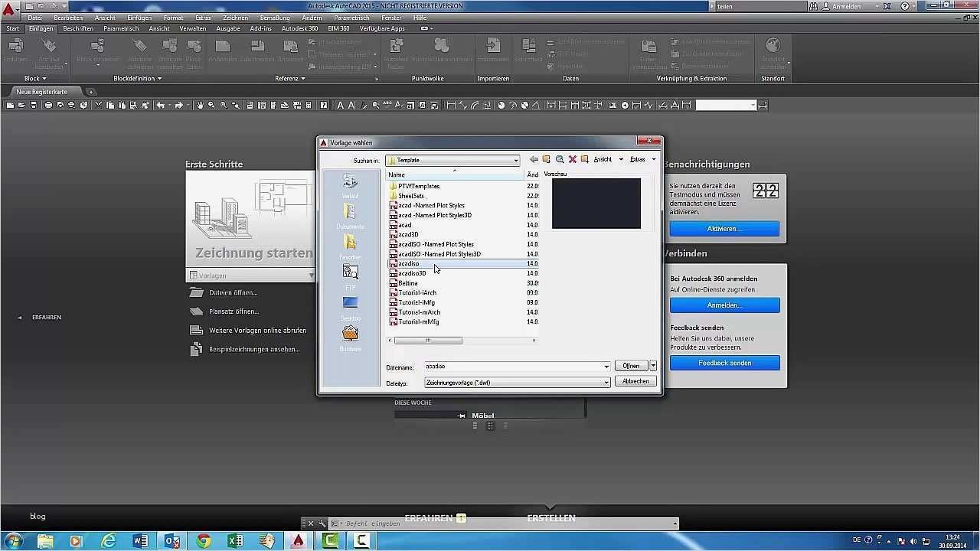Screen dimensions: 980x551
Task: Click the red X delete icon in dialog
Action: click(572, 160)
